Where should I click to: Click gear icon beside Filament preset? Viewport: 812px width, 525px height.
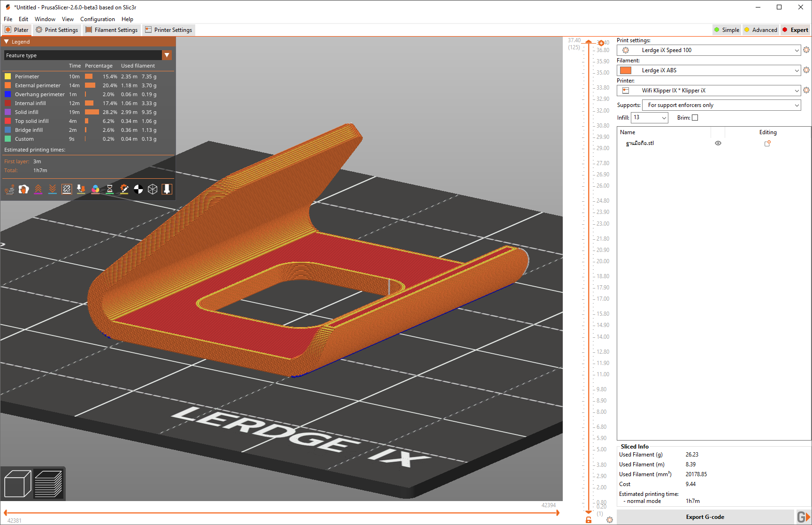(806, 70)
